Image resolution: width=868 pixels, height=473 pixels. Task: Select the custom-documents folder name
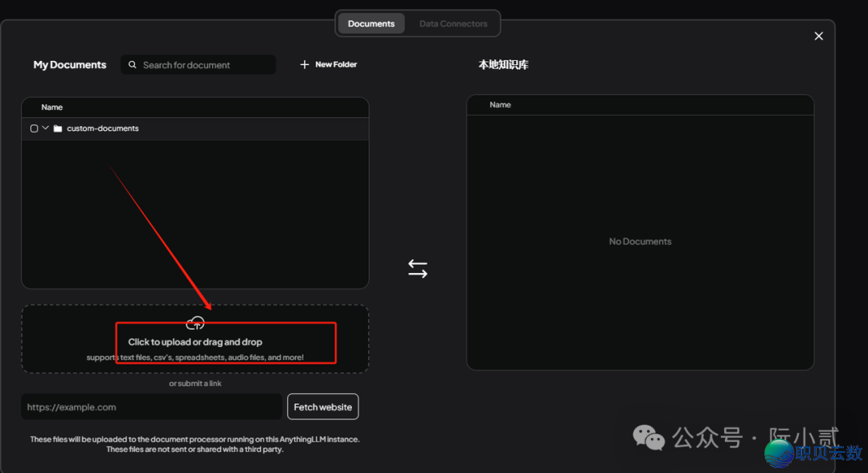[103, 128]
